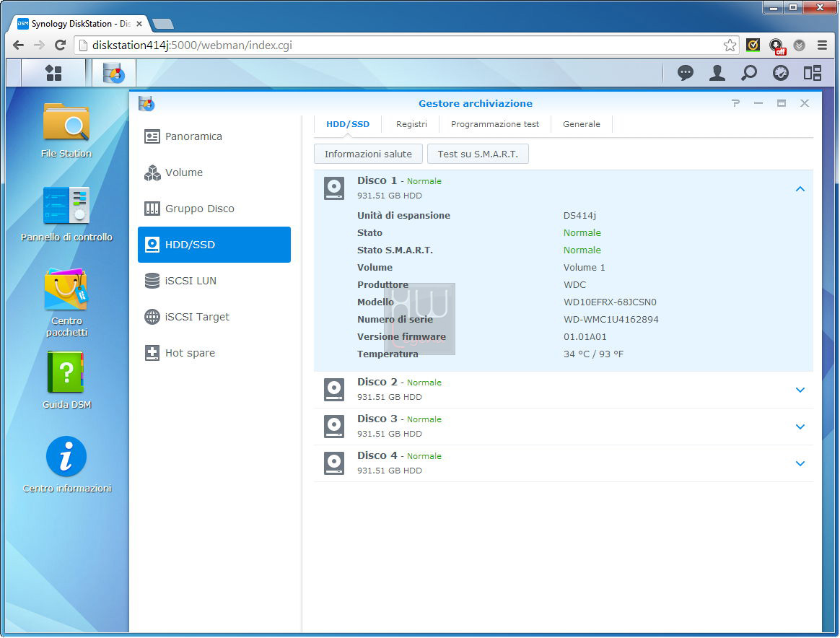Open the notifications chat bubble icon
Viewport: 840px width, 638px height.
[685, 73]
